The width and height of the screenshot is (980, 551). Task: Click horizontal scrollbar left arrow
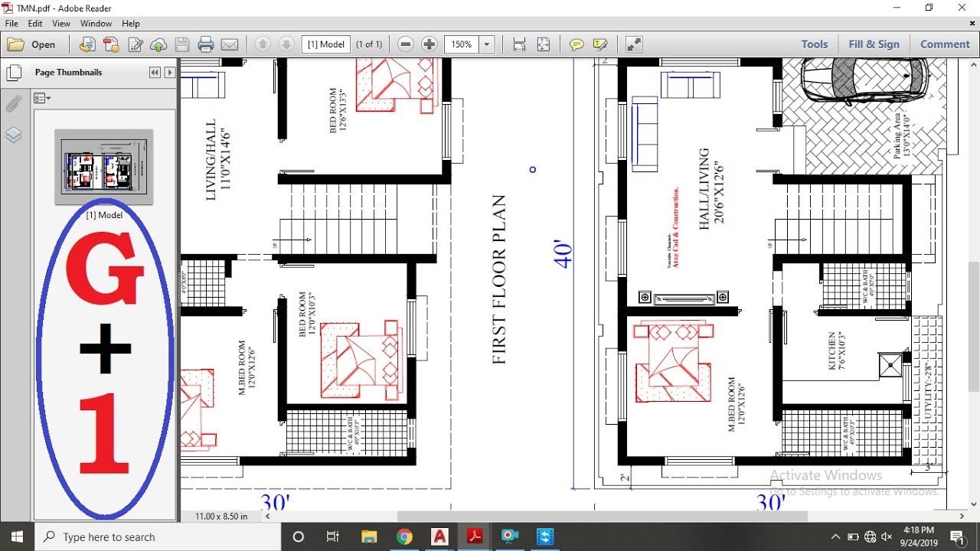point(268,517)
